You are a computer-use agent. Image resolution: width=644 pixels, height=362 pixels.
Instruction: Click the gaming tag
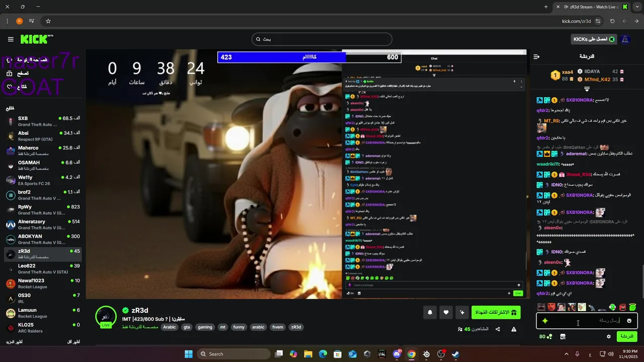click(205, 327)
